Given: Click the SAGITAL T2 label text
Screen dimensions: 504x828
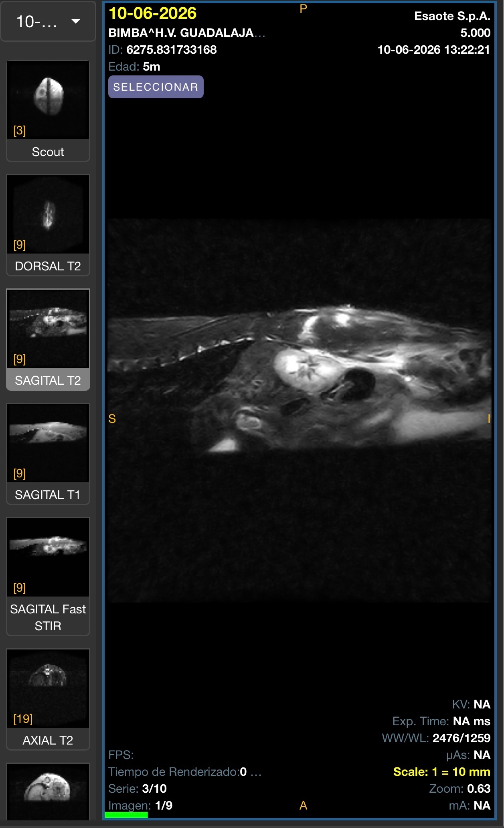Looking at the screenshot, I should click(48, 380).
